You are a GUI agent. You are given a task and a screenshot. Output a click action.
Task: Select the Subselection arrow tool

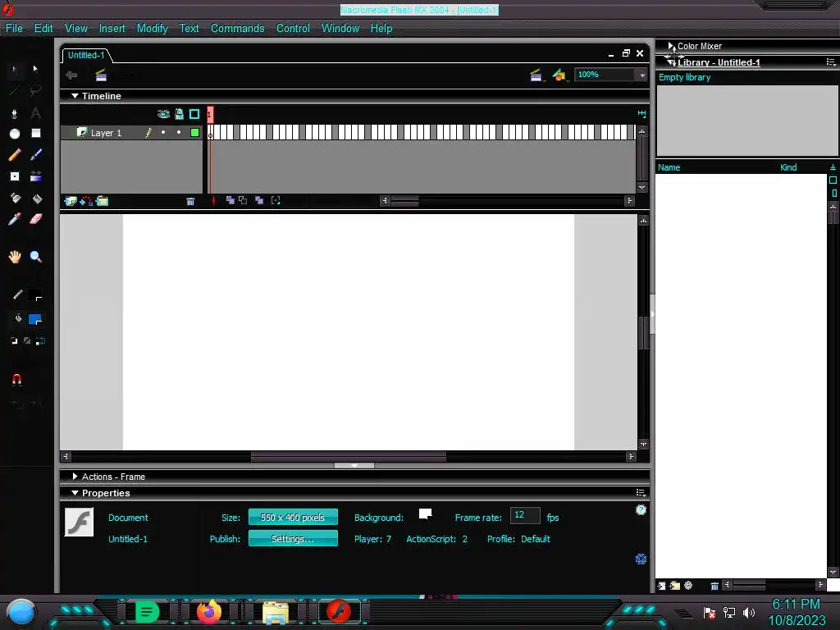click(35, 69)
